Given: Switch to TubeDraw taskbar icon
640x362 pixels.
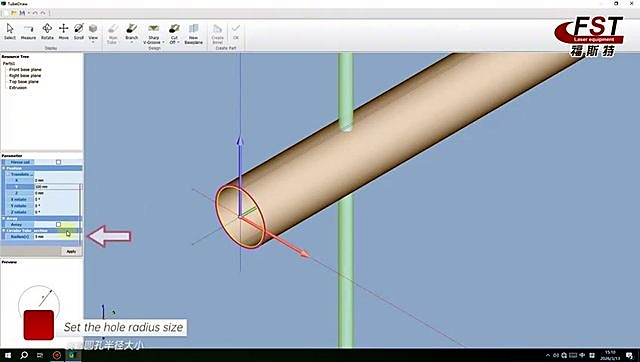Looking at the screenshot, I should click(x=72, y=355).
